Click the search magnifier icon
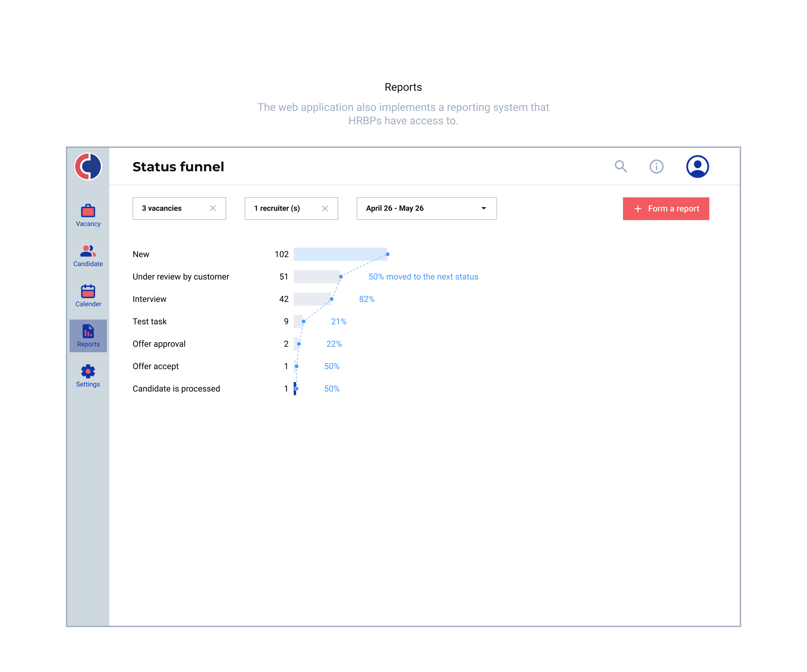 (621, 166)
